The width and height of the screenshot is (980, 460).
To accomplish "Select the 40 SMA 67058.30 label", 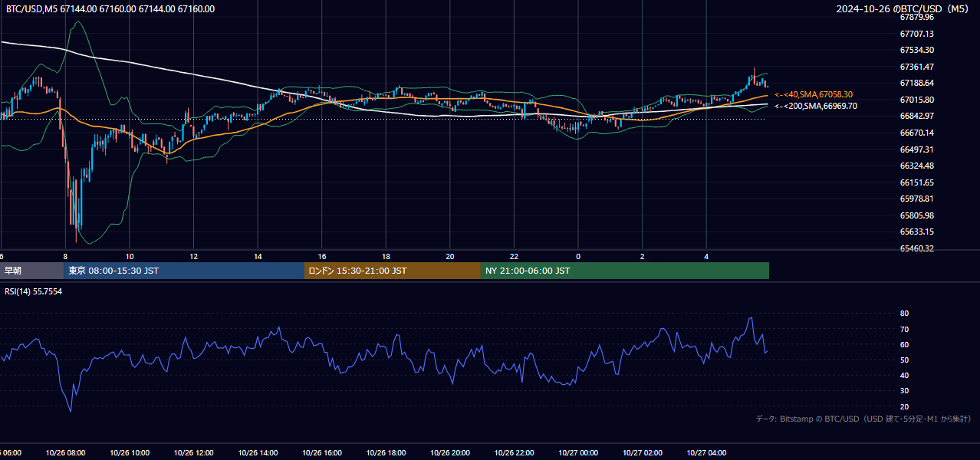I will tap(814, 94).
